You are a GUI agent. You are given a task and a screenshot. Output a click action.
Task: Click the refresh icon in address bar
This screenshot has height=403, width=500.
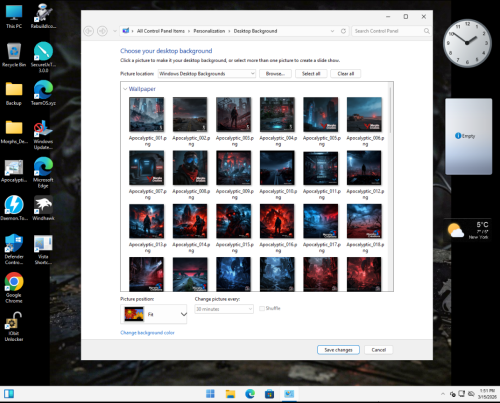click(343, 31)
